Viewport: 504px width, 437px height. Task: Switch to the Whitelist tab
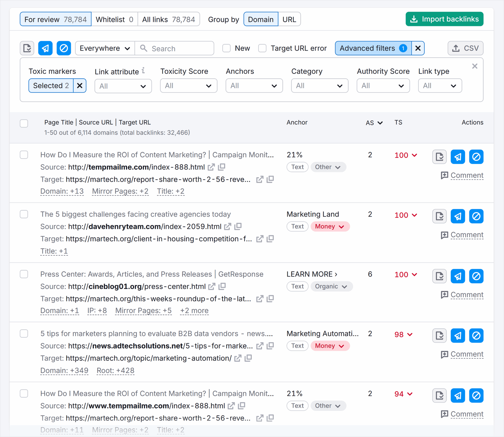pos(114,19)
